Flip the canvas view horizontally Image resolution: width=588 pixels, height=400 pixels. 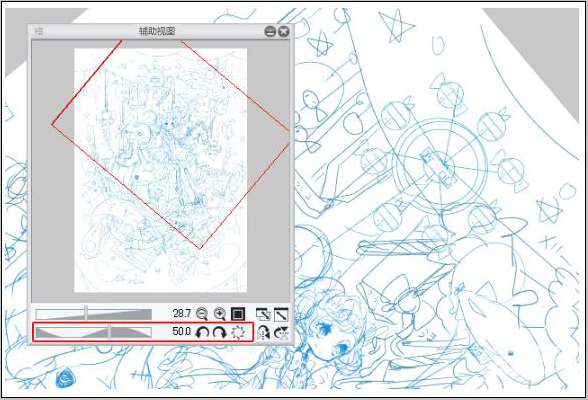[264, 332]
